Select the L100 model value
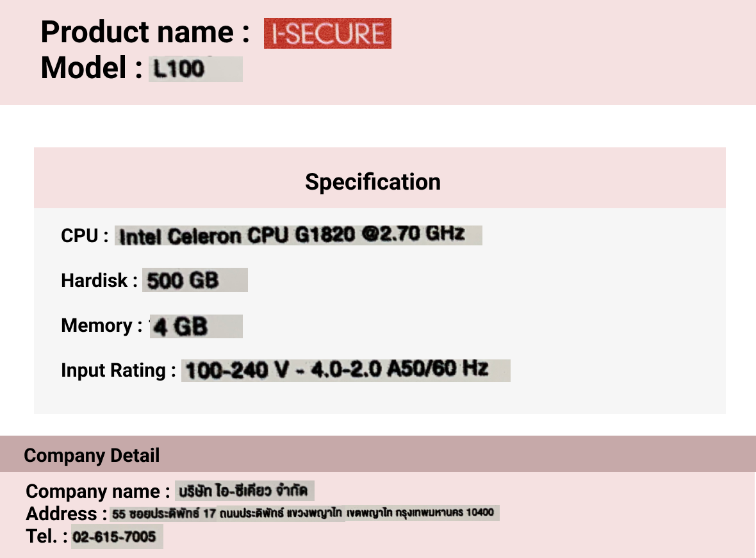Viewport: 756px width, 558px height. point(195,69)
